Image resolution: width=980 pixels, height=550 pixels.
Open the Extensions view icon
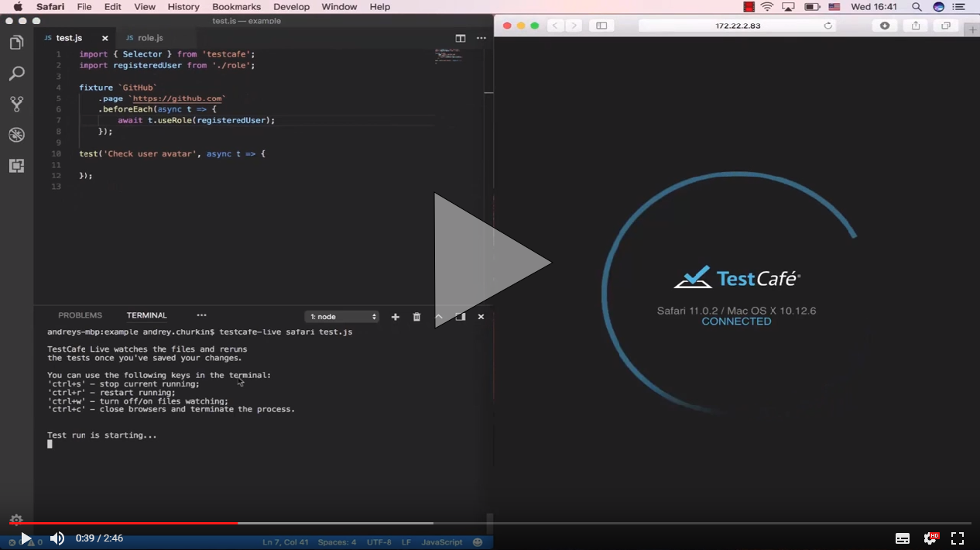point(16,166)
